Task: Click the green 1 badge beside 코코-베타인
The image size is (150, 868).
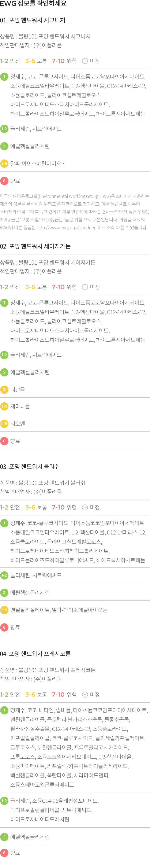Action: [x=4, y=710]
